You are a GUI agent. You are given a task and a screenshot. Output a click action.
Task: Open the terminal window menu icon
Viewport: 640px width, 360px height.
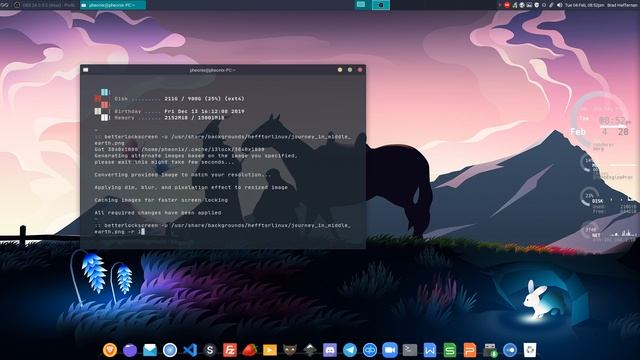coord(86,70)
